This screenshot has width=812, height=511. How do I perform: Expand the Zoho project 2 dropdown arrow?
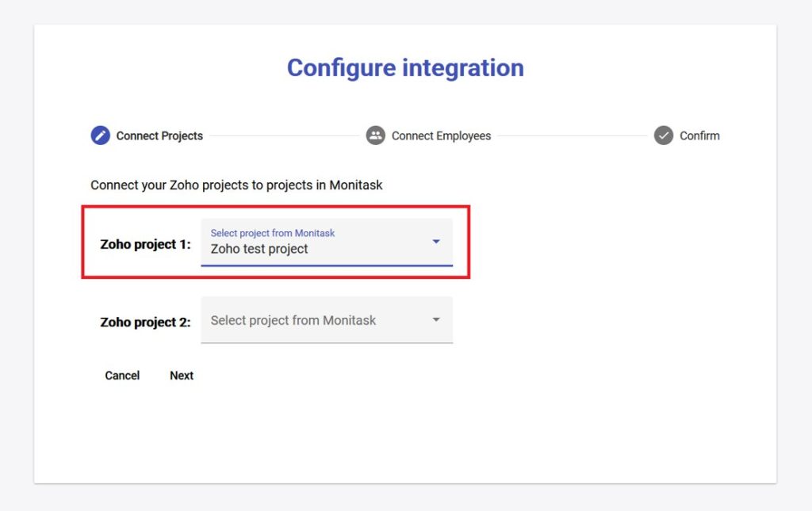point(435,320)
